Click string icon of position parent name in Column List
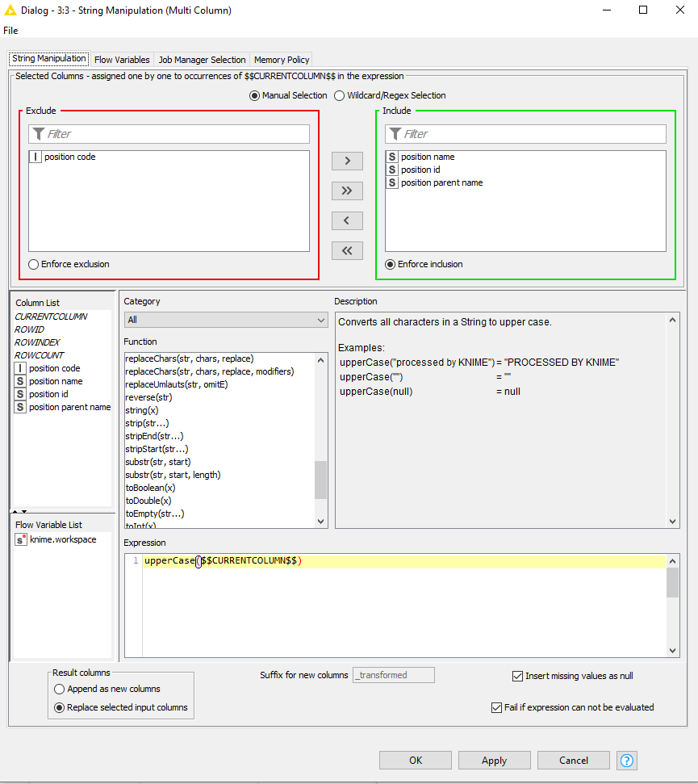Image resolution: width=698 pixels, height=784 pixels. coord(20,408)
